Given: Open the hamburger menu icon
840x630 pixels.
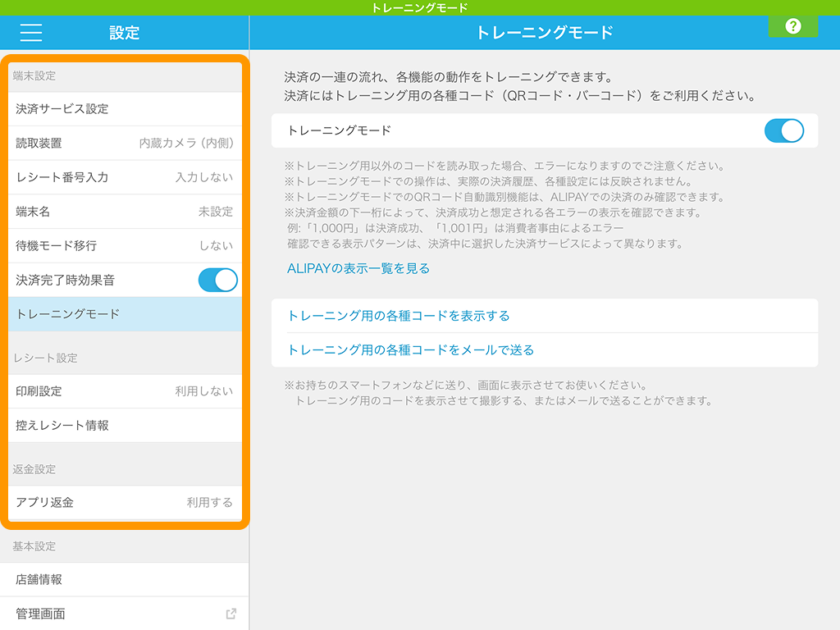Looking at the screenshot, I should (x=30, y=33).
